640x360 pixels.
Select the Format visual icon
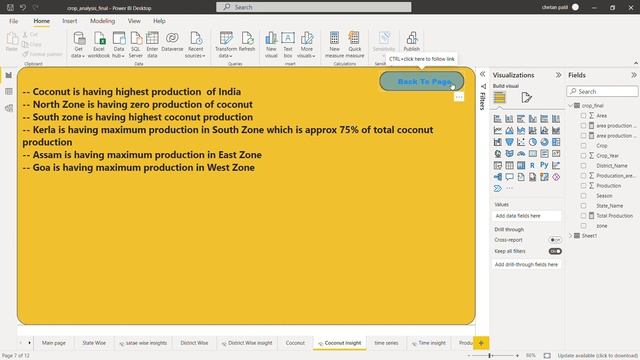527,98
